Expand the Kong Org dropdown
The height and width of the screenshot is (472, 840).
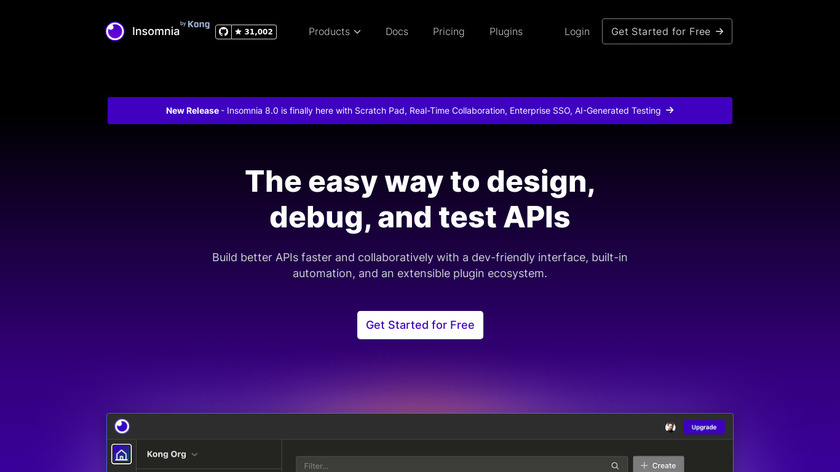tap(172, 454)
